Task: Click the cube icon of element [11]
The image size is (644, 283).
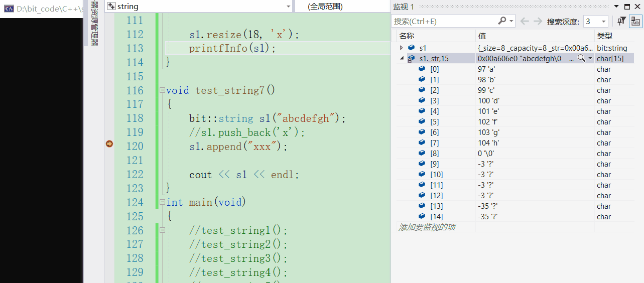Action: pyautogui.click(x=422, y=185)
